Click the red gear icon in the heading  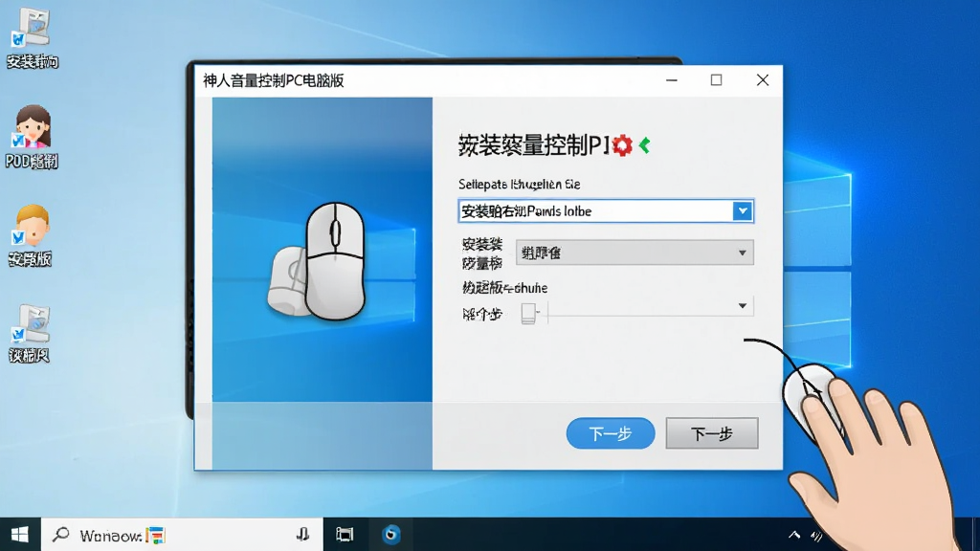(622, 145)
